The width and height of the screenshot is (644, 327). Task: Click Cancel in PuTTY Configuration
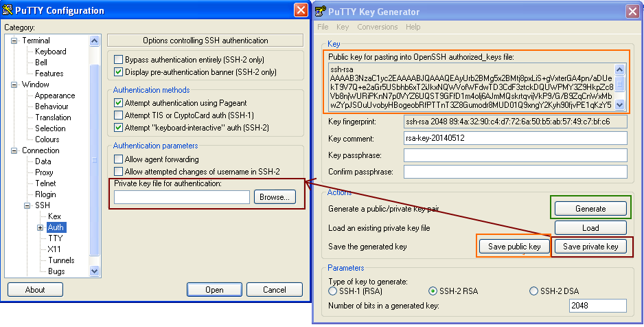(x=275, y=290)
